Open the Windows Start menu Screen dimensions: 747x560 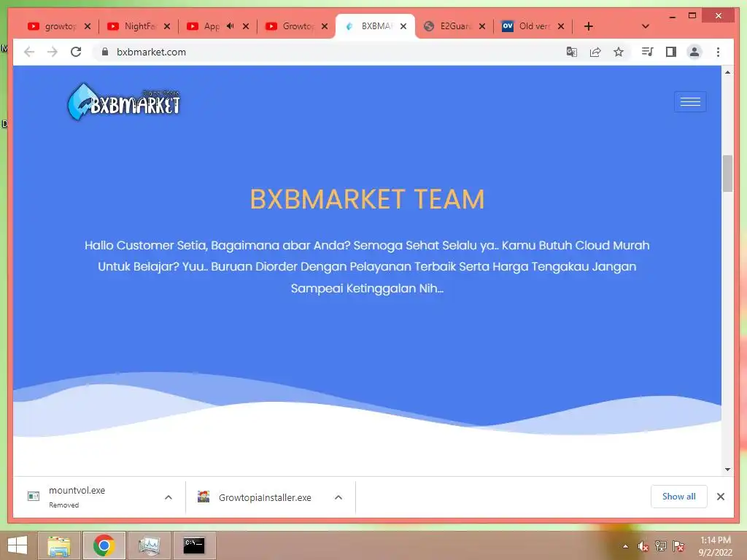point(18,545)
